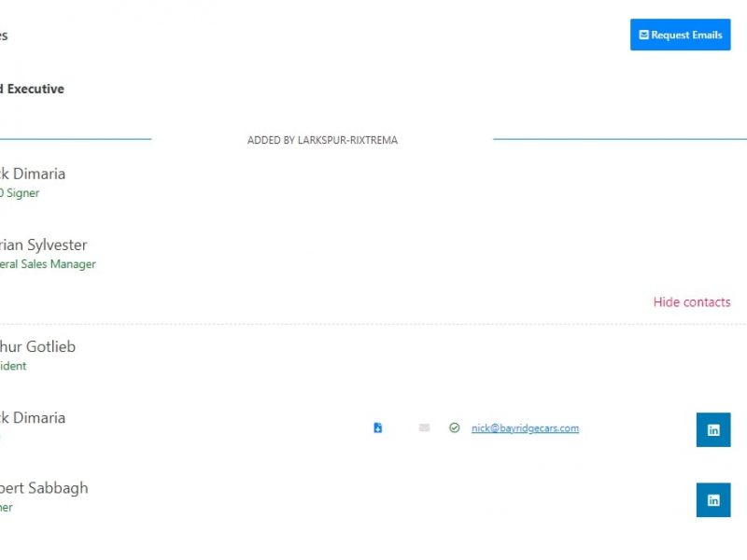Click the Executive section heading
The image size is (747, 560).
coord(33,89)
